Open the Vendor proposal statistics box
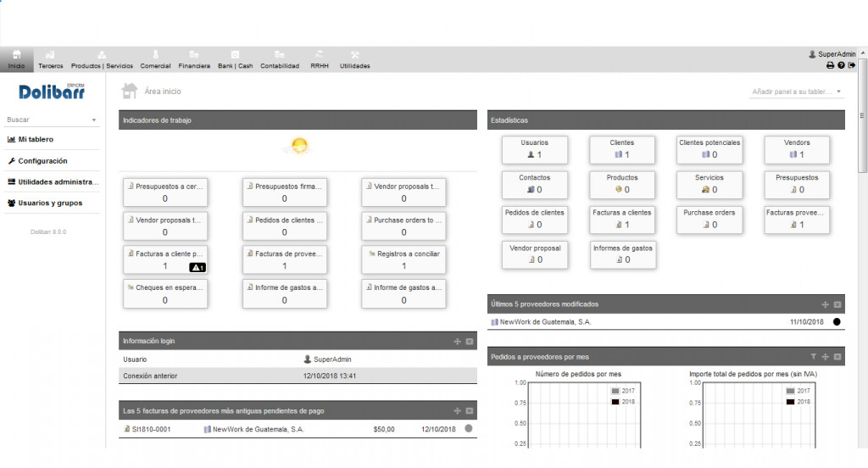Image resolution: width=868 pixels, height=468 pixels. tap(535, 254)
